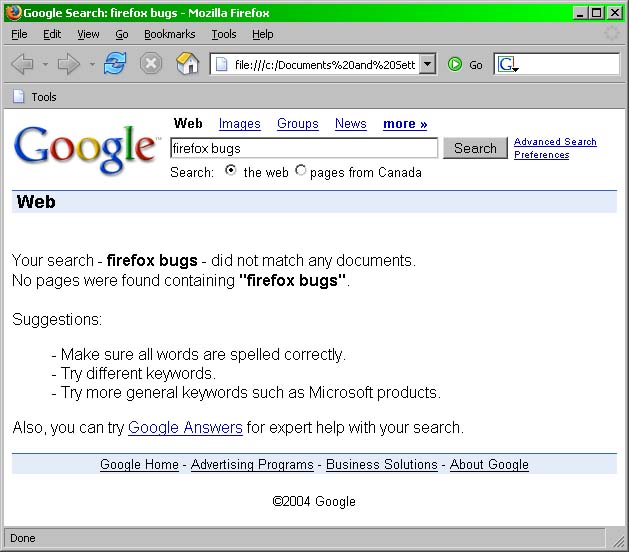
Task: Follow the Google Answers link
Action: click(185, 427)
